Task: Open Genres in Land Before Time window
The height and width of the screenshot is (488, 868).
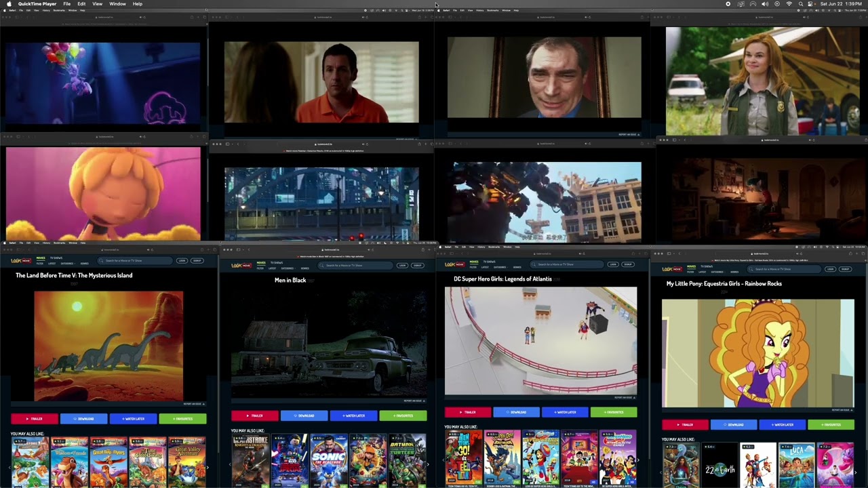Action: [85, 264]
